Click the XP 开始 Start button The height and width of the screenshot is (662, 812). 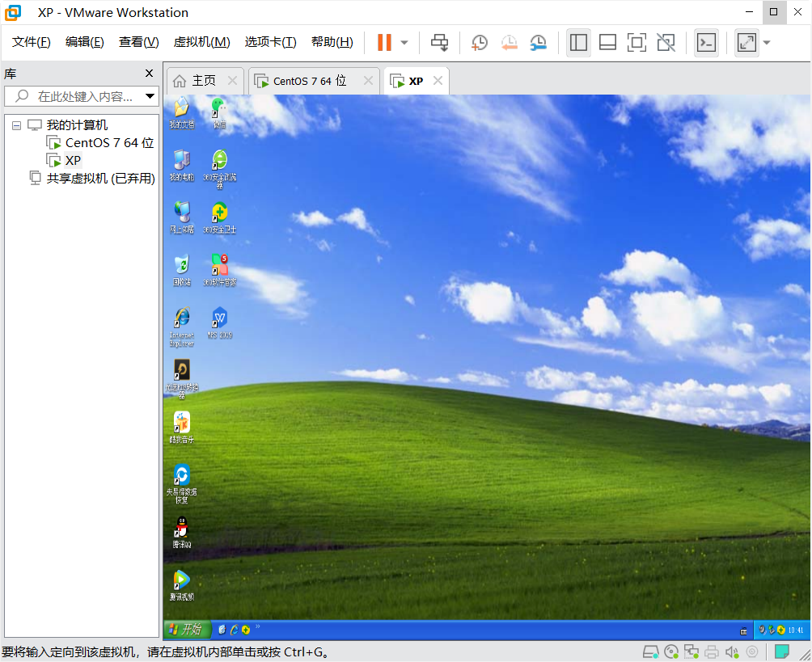[x=187, y=630]
